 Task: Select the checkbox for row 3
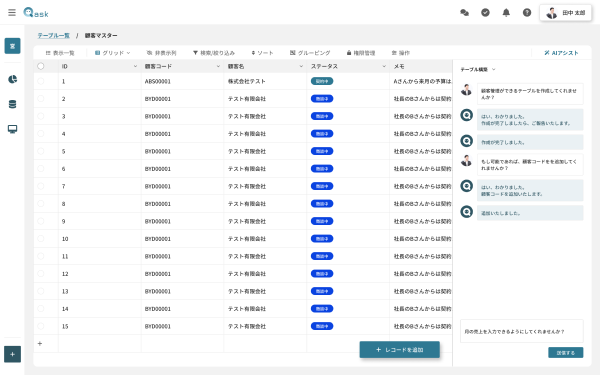41,116
